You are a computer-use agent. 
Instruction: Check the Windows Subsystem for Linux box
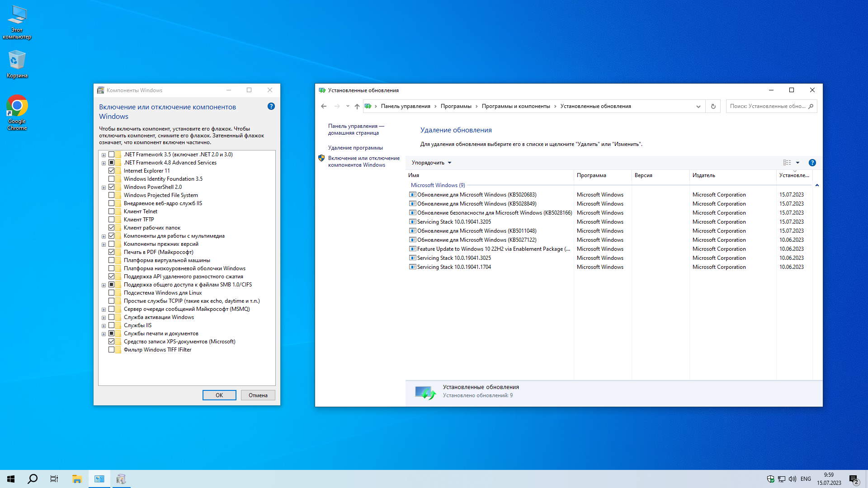coord(112,293)
